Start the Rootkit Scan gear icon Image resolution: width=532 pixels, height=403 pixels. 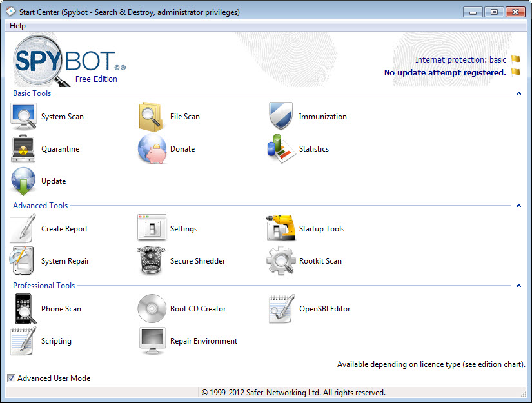281,260
